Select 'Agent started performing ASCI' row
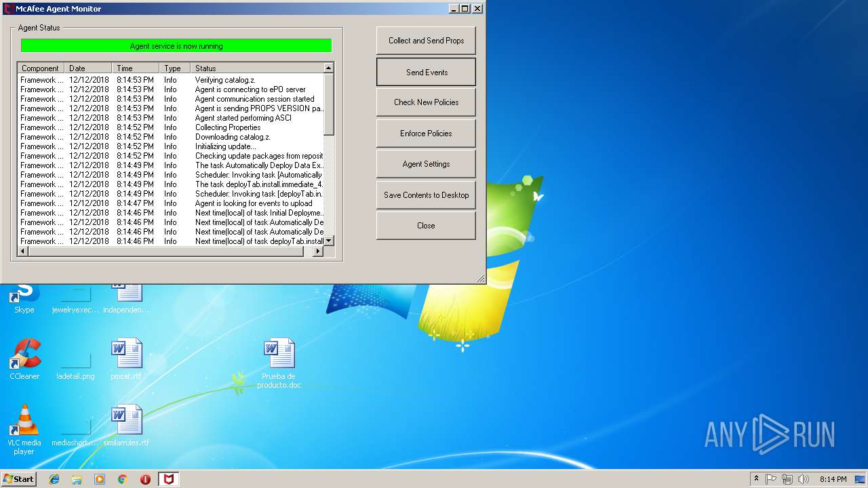Screen dimensions: 868x488 coord(171,118)
